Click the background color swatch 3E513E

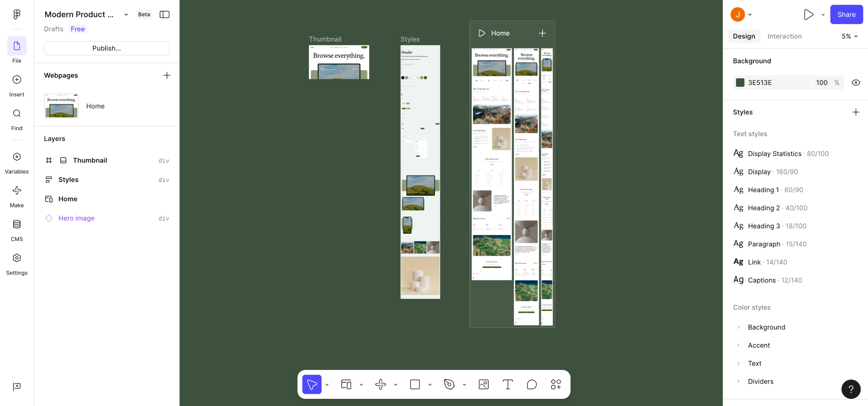[740, 83]
